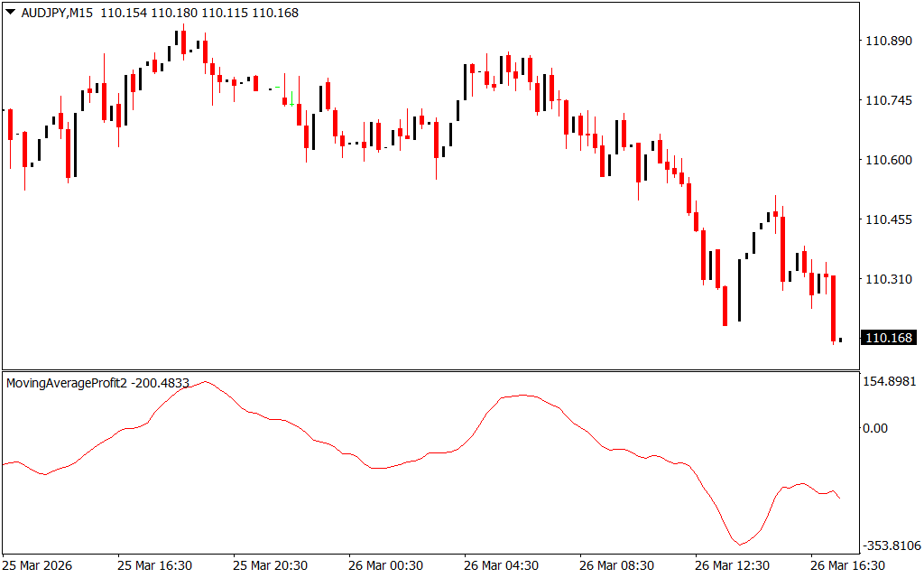Screen dimensions: 924x578
Task: Click the triangle arrow beside AUDJPY,M15
Action: pyautogui.click(x=10, y=14)
